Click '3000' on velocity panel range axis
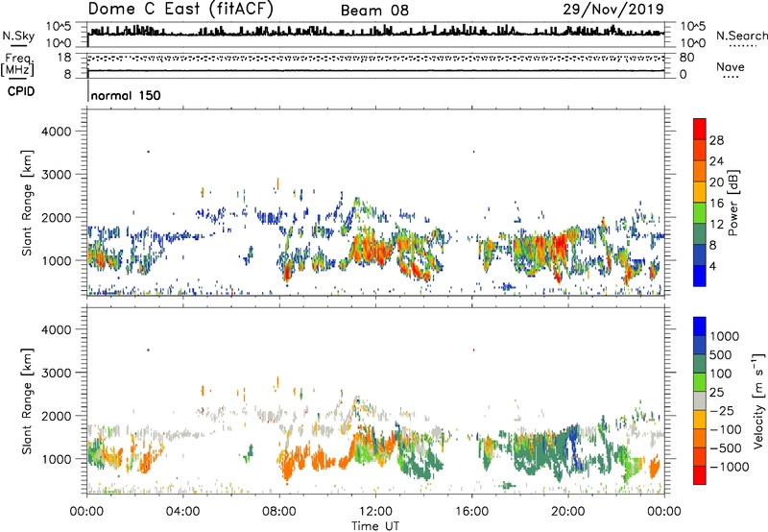This screenshot has width=768, height=532. pos(57,373)
